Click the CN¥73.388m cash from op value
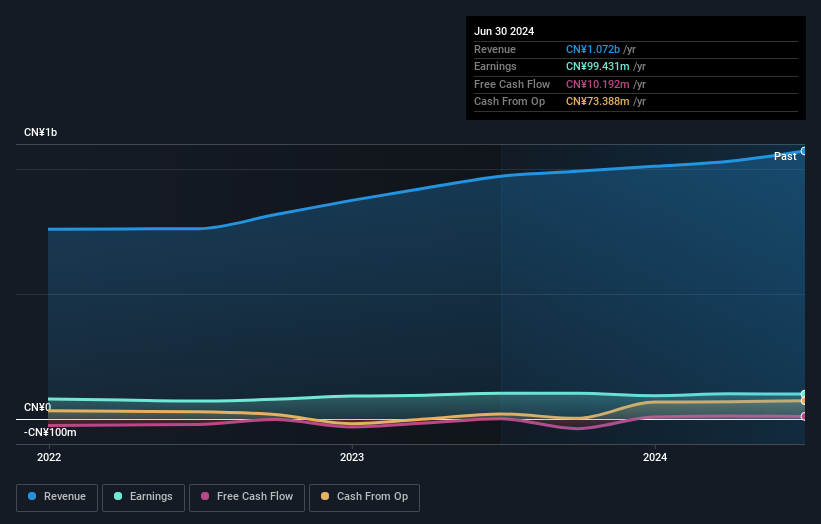This screenshot has height=524, width=821. point(597,102)
